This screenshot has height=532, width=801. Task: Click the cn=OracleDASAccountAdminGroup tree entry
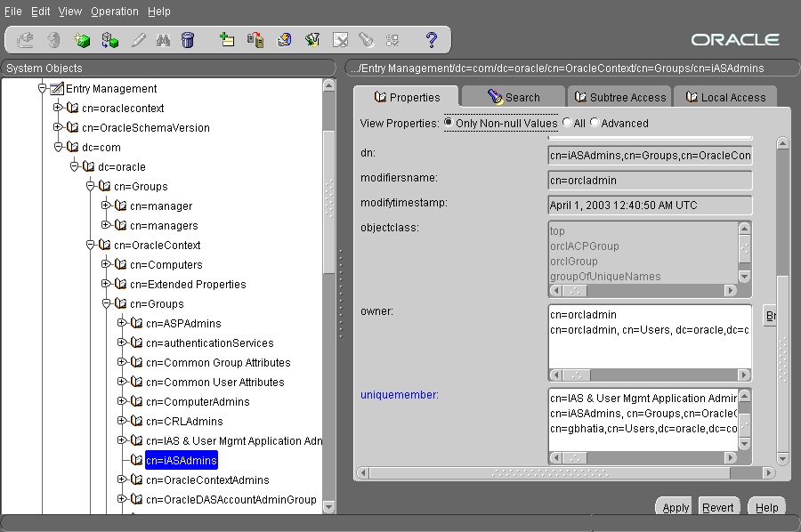tap(231, 499)
